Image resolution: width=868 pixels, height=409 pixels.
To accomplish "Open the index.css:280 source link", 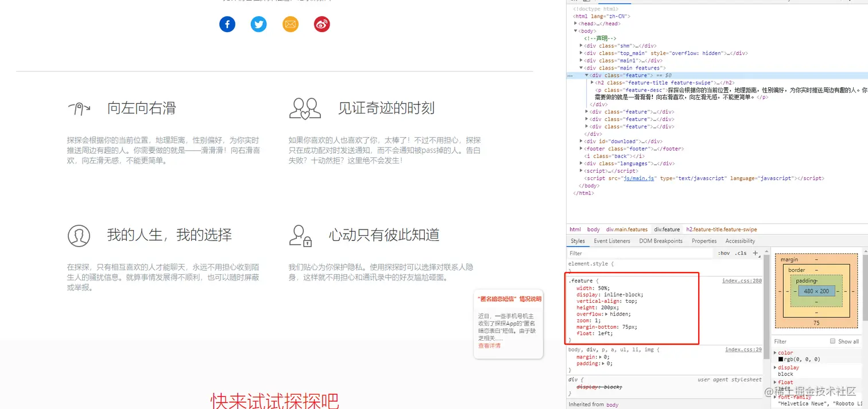I will 742,281.
